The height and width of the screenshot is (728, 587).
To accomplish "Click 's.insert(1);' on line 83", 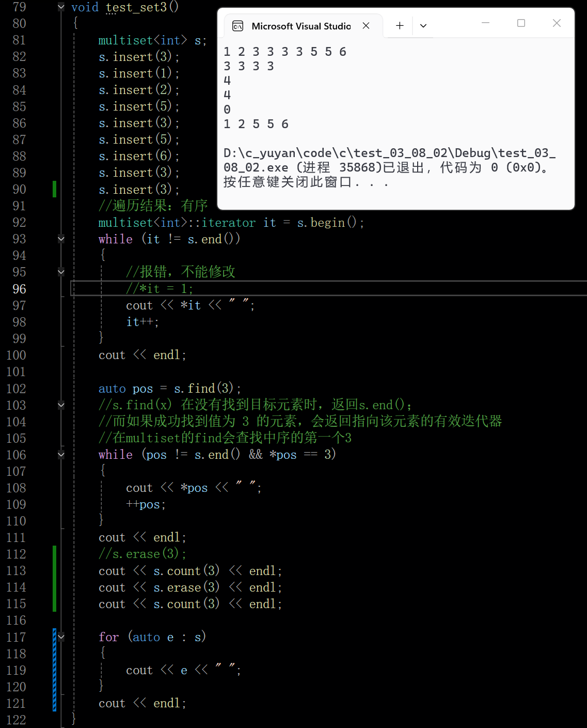I will coord(139,73).
